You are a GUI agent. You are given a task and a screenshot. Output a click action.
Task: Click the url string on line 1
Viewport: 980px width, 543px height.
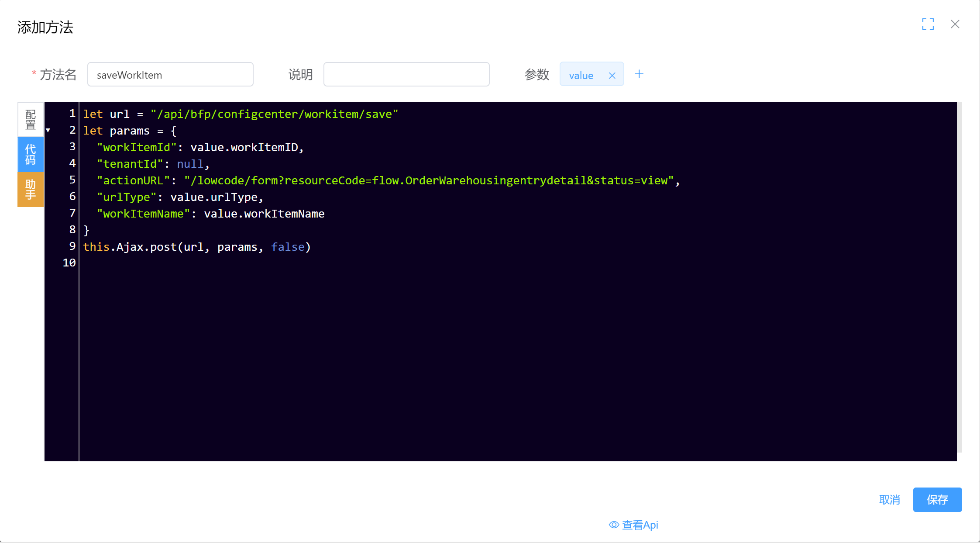pyautogui.click(x=274, y=114)
